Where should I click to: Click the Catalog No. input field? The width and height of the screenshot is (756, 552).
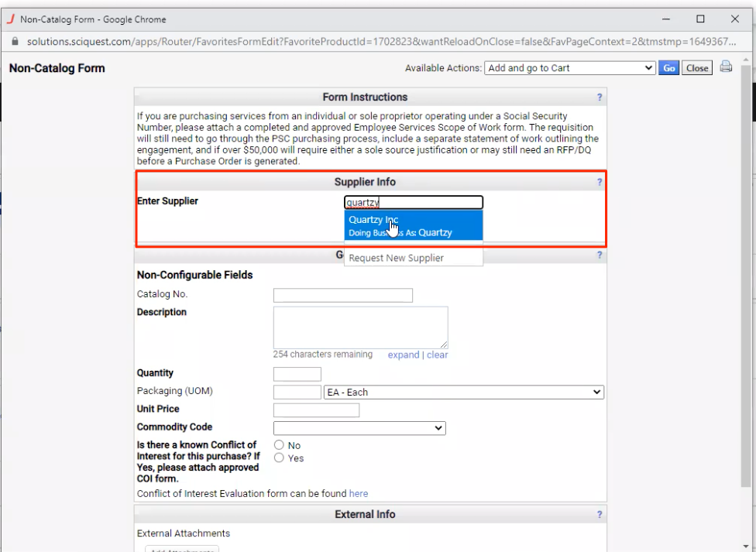[x=343, y=296]
